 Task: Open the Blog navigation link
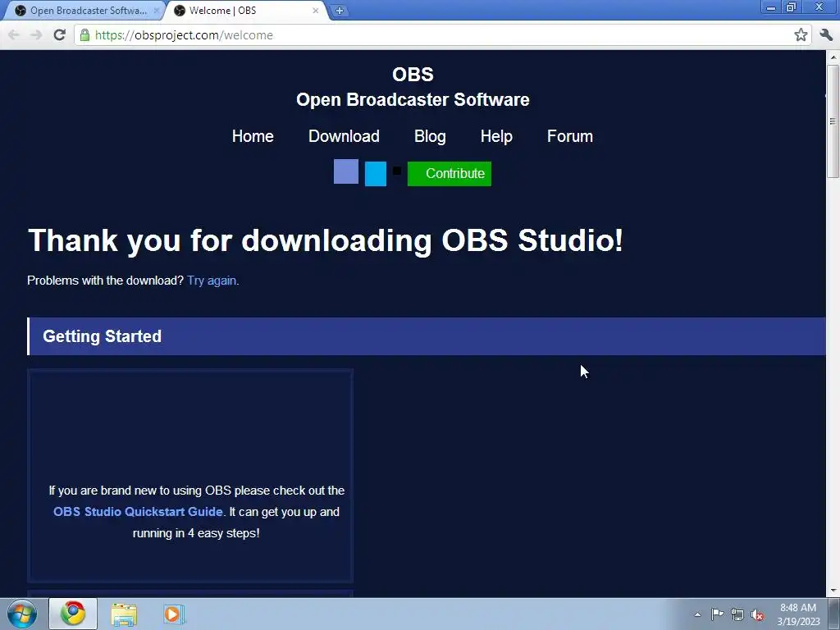(430, 136)
